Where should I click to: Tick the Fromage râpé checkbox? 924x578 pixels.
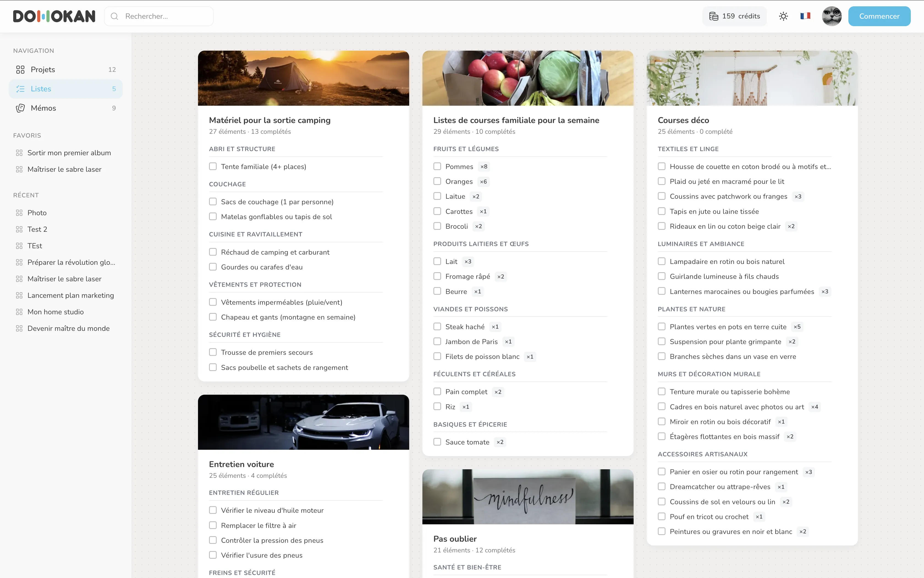pyautogui.click(x=437, y=276)
